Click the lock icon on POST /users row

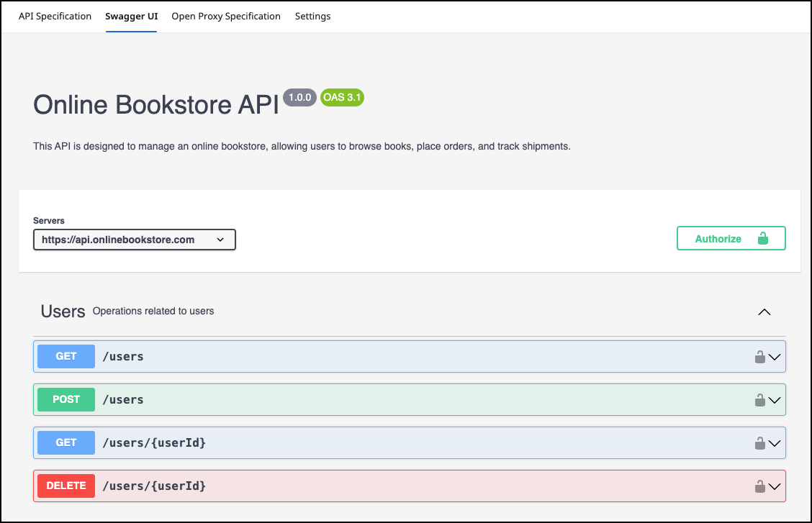(x=759, y=399)
